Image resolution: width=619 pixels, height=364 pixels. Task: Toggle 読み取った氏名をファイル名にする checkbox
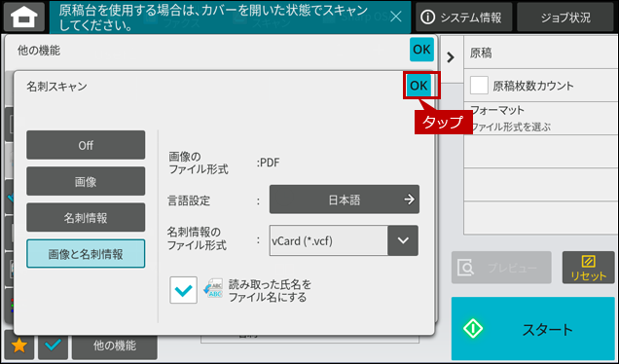(184, 290)
